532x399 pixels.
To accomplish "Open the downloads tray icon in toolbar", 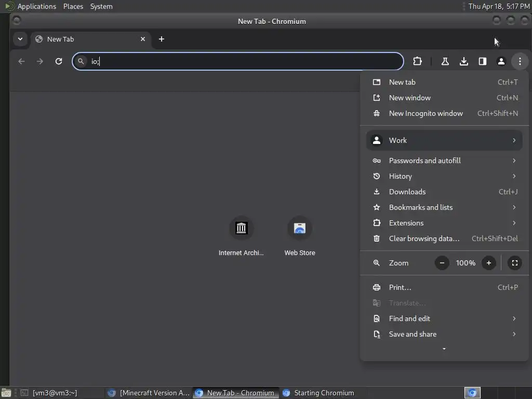I will click(x=464, y=61).
